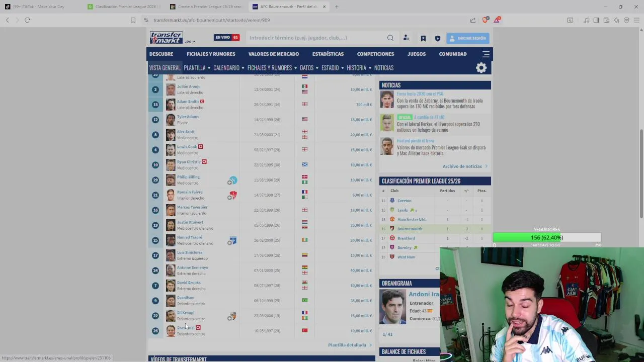This screenshot has height=362, width=644.
Task: Select the Vista General tab
Action: click(x=165, y=68)
